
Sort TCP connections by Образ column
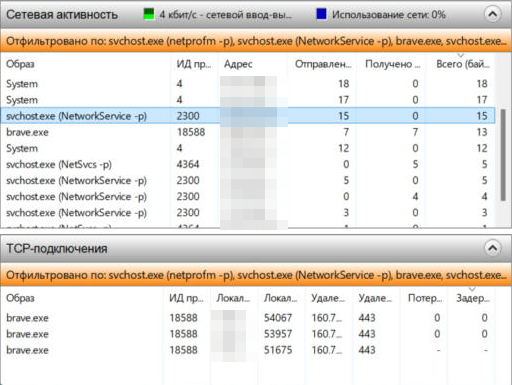tap(20, 298)
